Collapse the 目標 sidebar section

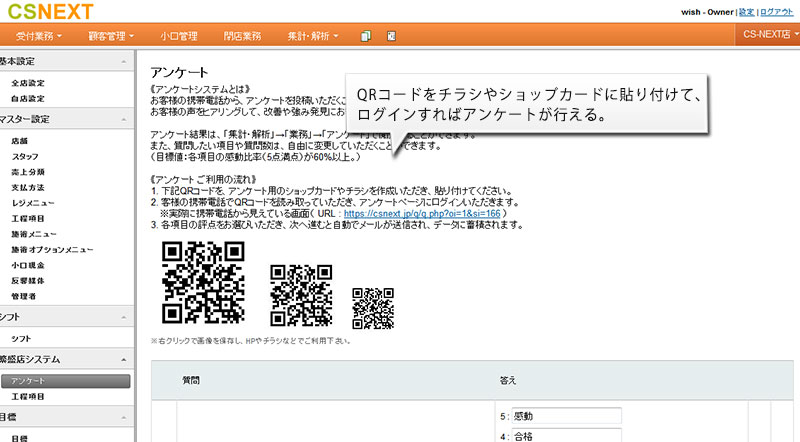click(66, 417)
